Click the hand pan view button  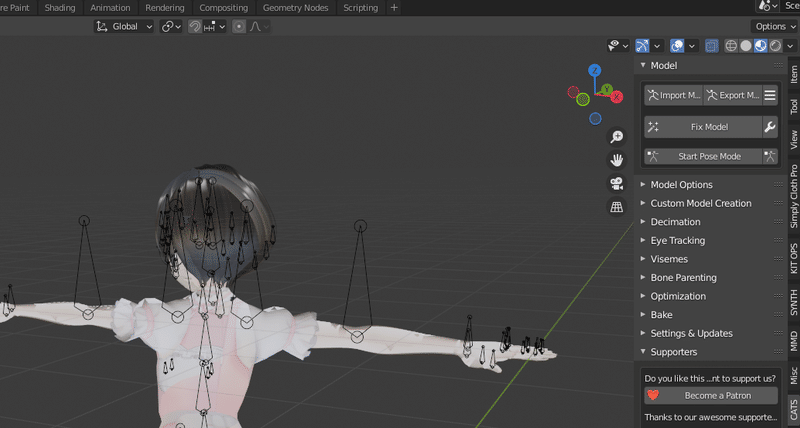click(617, 160)
